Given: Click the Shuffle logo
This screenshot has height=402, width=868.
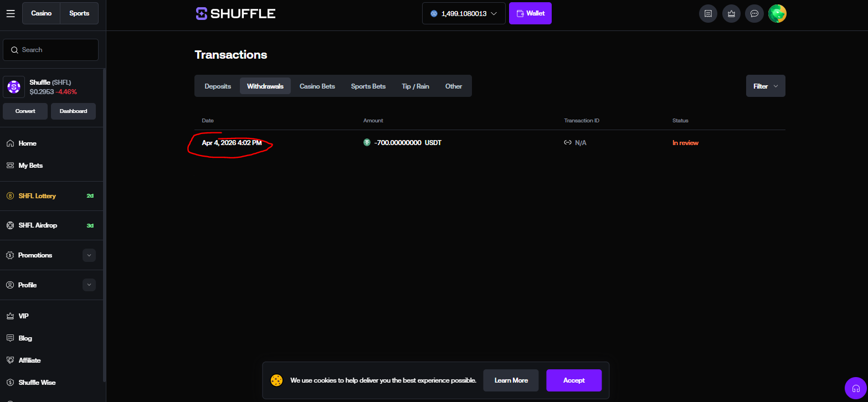Looking at the screenshot, I should pyautogui.click(x=235, y=13).
